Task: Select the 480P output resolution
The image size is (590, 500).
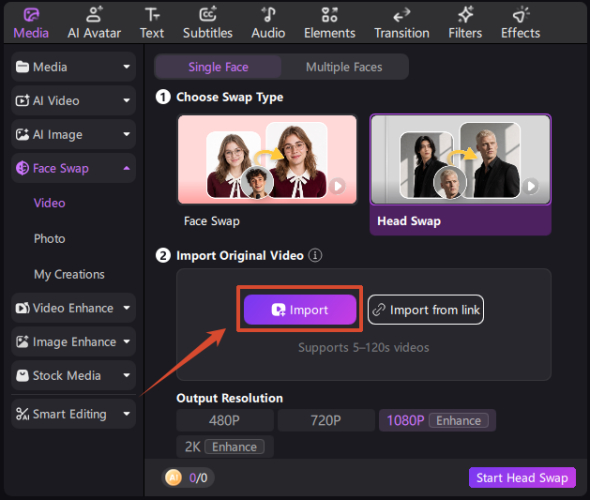Action: coord(225,420)
